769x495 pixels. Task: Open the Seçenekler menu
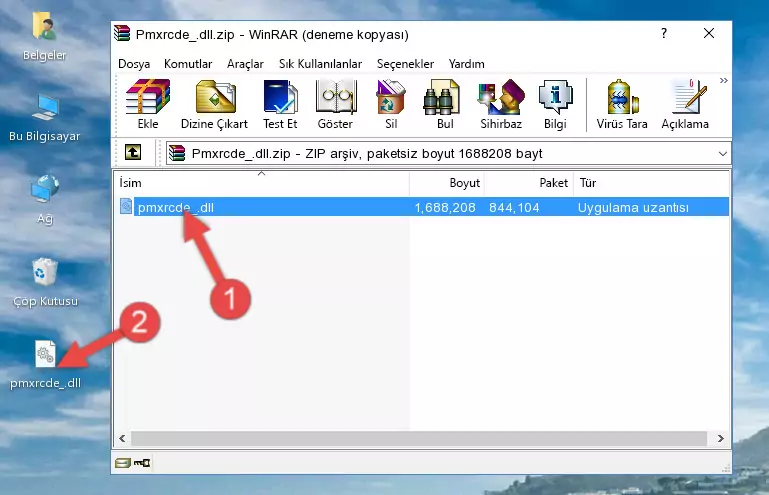(x=405, y=64)
